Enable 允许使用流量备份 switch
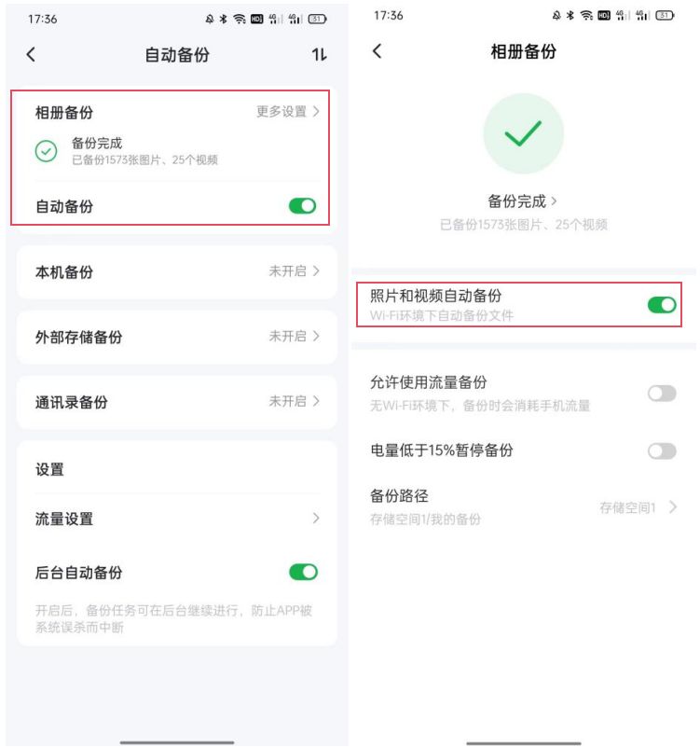The image size is (700, 748). 662,394
